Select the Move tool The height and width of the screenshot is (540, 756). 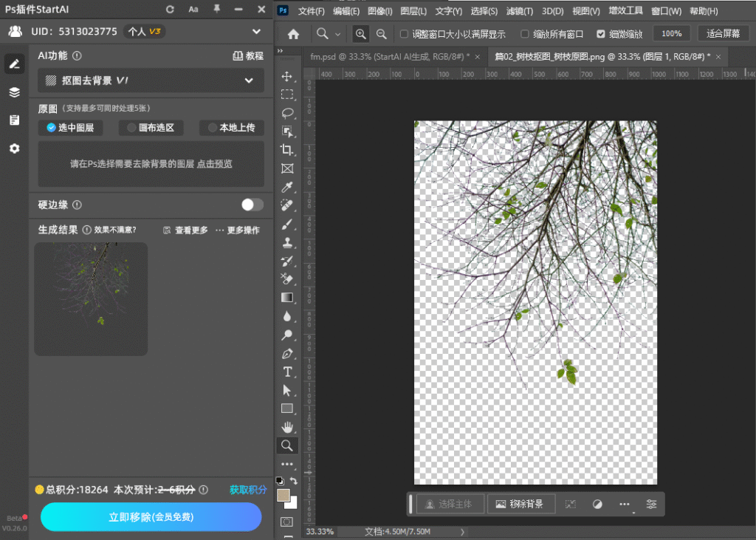287,76
